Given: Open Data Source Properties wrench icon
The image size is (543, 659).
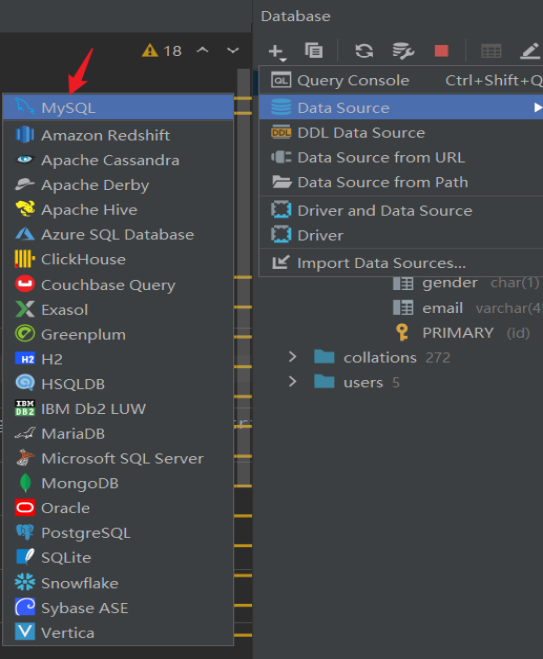Looking at the screenshot, I should (x=403, y=51).
